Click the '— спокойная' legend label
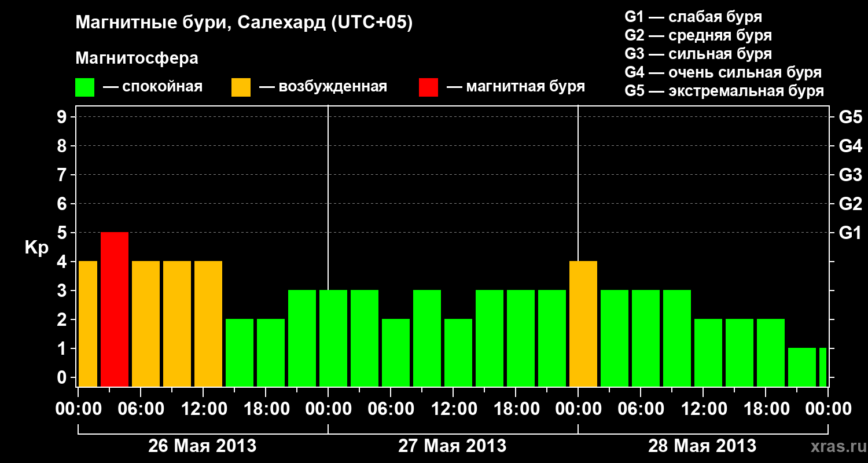 tap(153, 87)
